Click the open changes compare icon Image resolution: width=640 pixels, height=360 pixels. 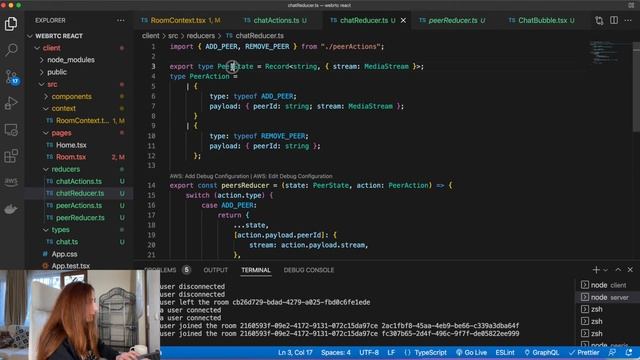[599, 20]
